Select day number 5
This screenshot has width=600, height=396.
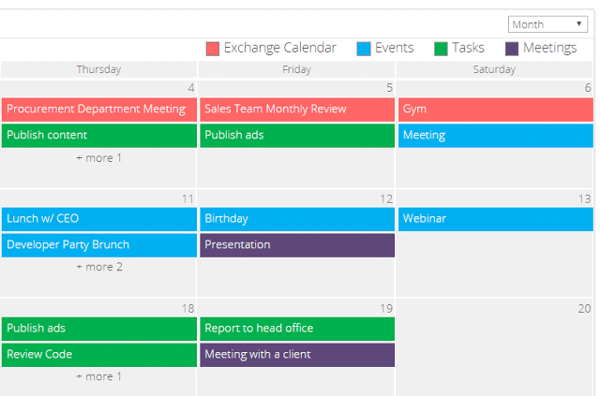(389, 88)
